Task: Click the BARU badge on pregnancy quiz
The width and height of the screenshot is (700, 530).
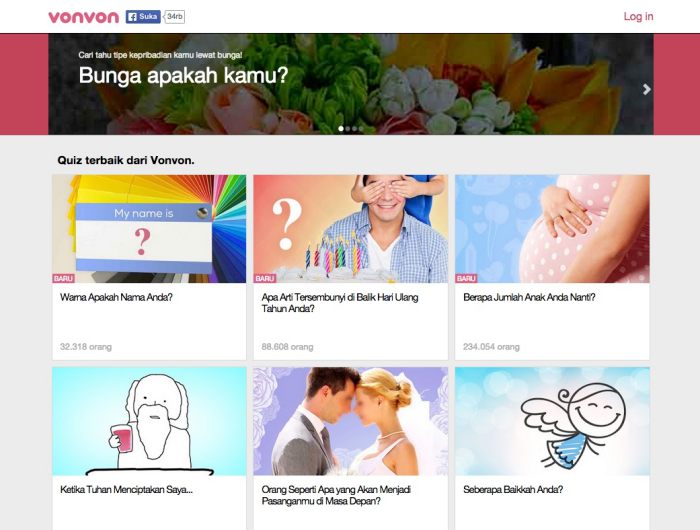Action: click(466, 278)
